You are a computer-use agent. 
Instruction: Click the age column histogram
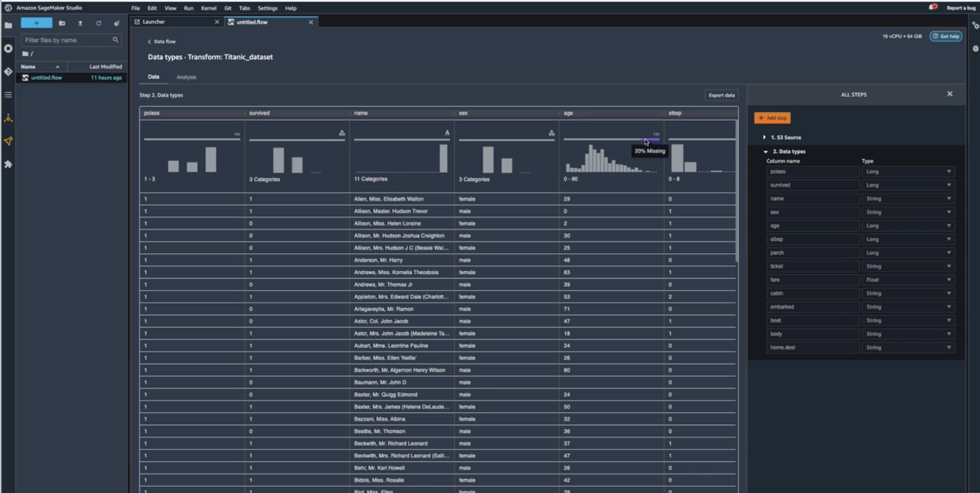coord(611,158)
